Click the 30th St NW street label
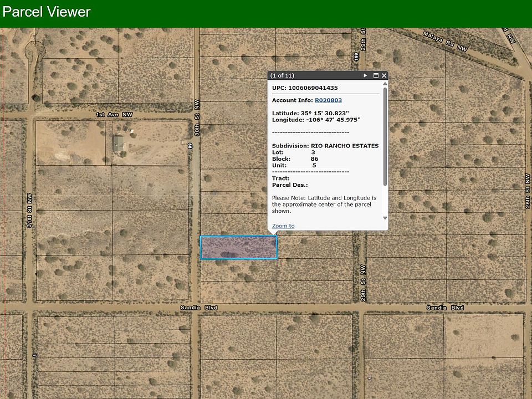Screen dimensions: 532x399 point(197,117)
